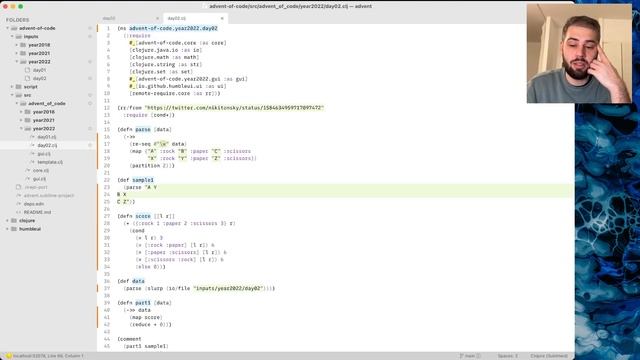Click the advent-of-code root folder icon
The image size is (640, 360).
pos(14,28)
